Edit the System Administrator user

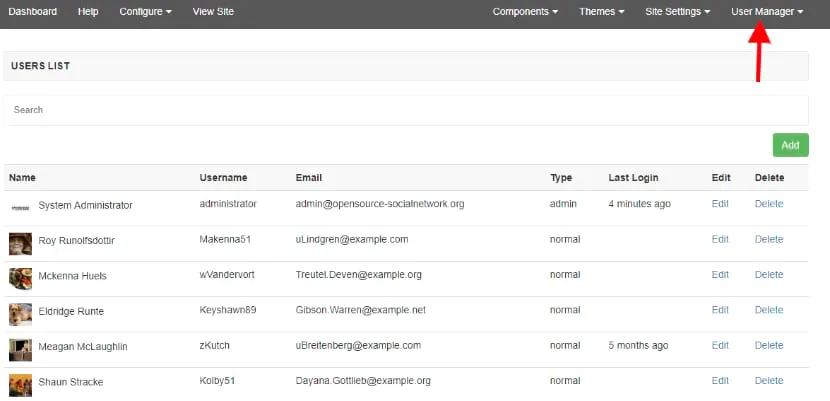point(720,204)
